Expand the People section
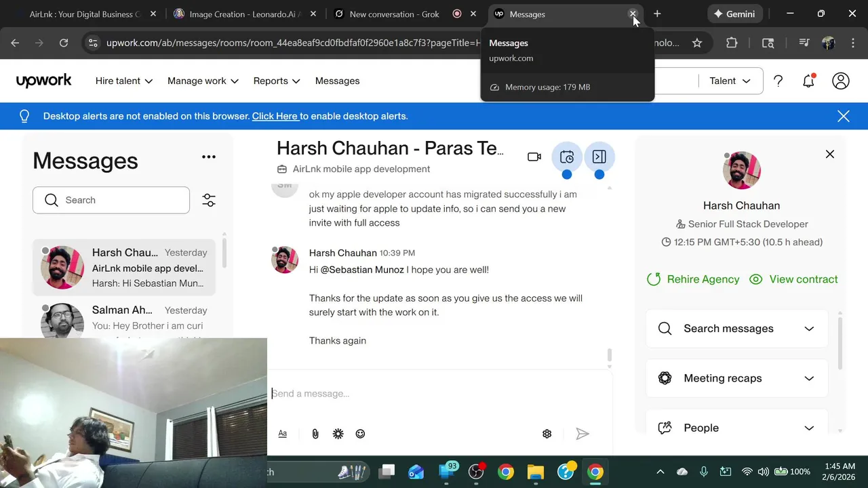868x488 pixels. click(x=736, y=428)
